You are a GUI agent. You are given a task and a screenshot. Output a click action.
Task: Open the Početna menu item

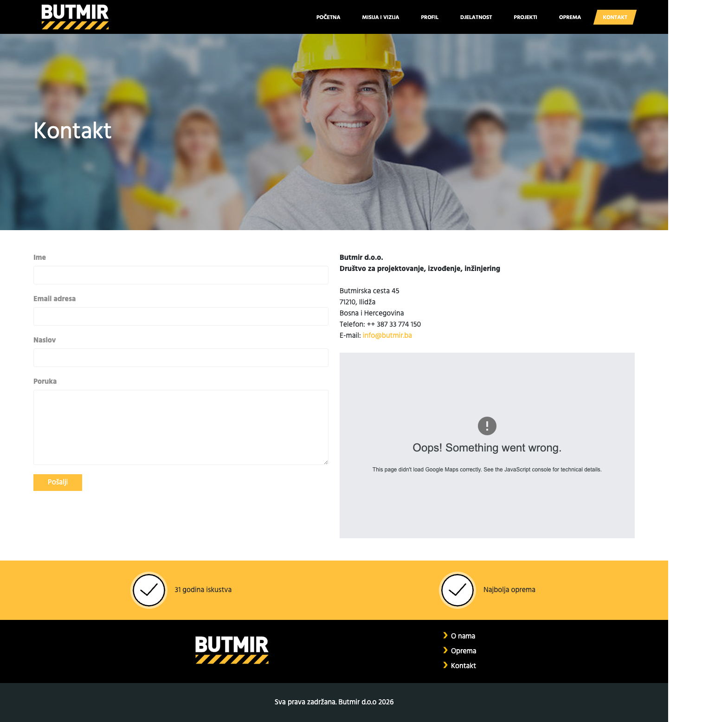click(329, 17)
